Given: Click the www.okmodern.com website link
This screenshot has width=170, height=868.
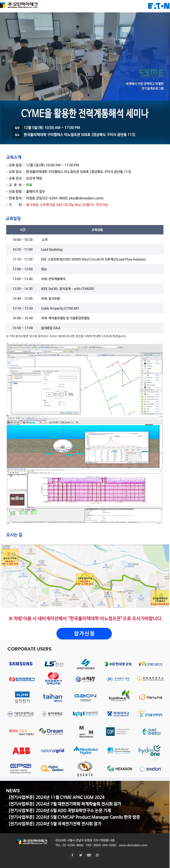Looking at the screenshot, I should (133, 845).
